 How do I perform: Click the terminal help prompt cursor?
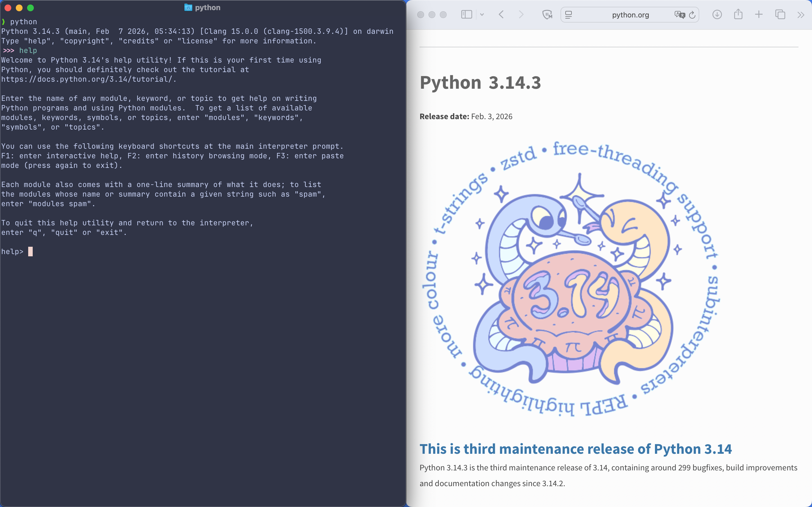click(x=30, y=252)
